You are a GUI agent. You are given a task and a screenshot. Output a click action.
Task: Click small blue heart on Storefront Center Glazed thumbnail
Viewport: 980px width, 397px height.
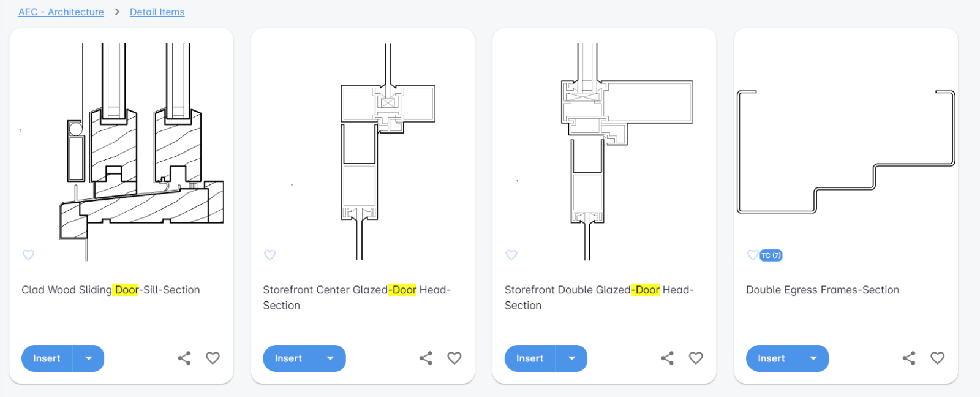coord(270,255)
